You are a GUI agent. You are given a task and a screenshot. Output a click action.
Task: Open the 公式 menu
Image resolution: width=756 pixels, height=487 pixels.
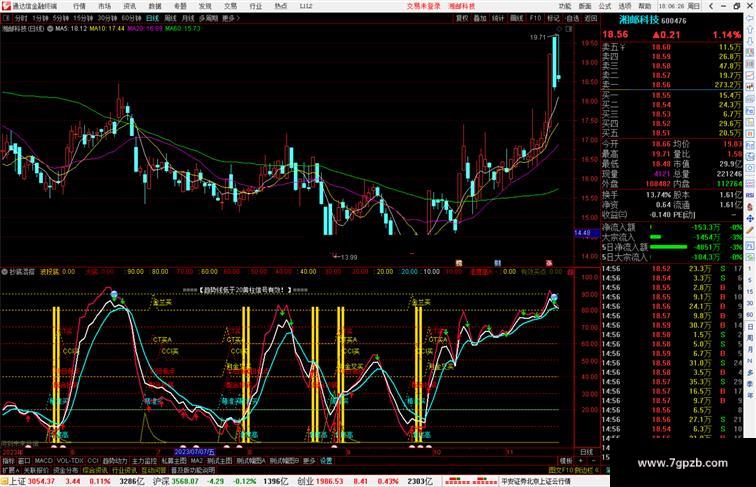coord(605,6)
